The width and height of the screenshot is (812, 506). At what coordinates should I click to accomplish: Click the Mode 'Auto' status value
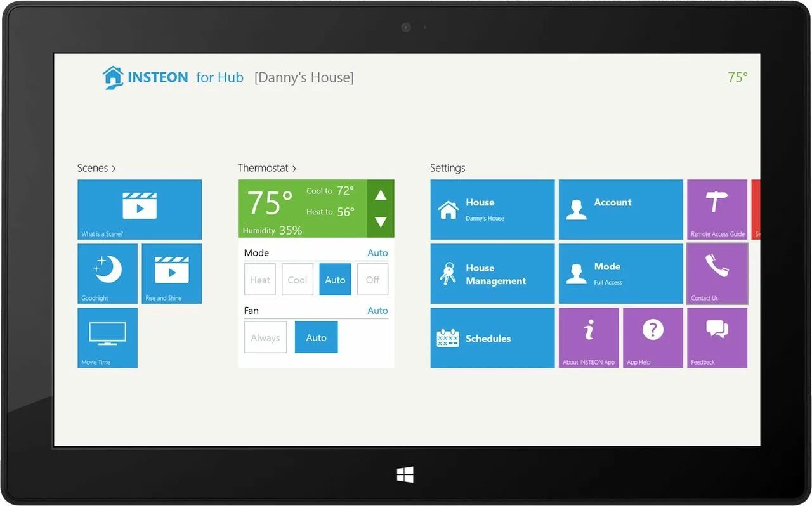pyautogui.click(x=377, y=253)
